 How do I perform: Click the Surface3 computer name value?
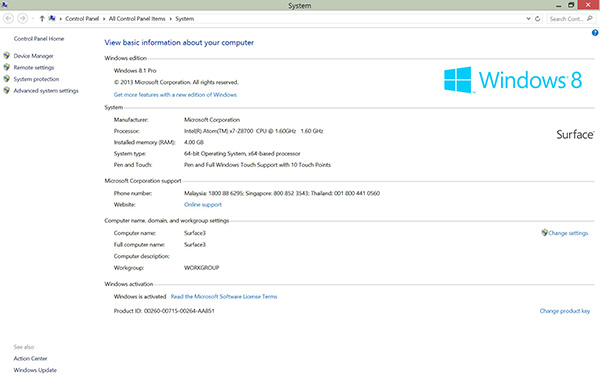click(x=195, y=233)
